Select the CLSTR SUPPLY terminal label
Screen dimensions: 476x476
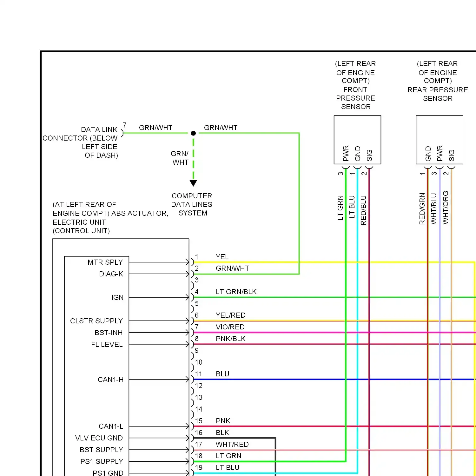pyautogui.click(x=96, y=321)
